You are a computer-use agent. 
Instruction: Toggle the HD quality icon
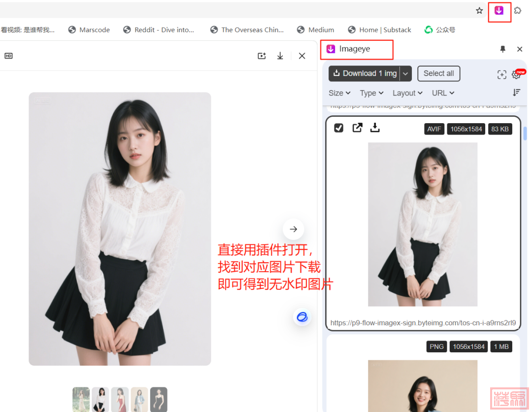(8, 56)
